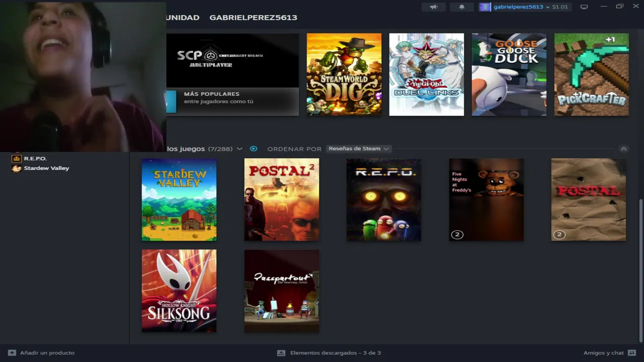Open POSTAL 2 game cover
Screen dimensions: 644x362
coord(282,200)
